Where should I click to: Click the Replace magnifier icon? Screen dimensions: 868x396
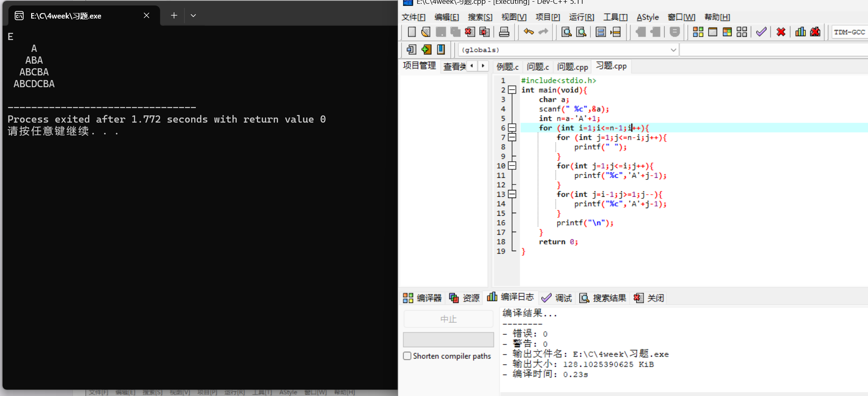582,32
